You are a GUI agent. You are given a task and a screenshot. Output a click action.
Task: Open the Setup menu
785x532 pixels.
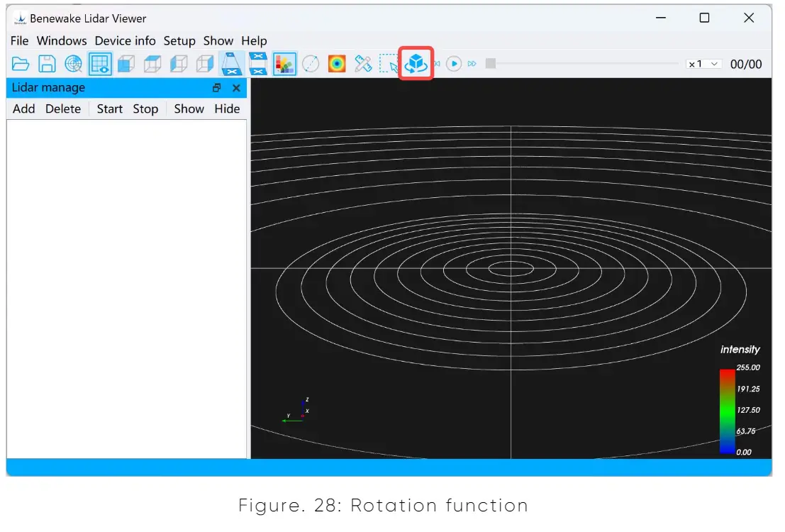[x=179, y=40]
